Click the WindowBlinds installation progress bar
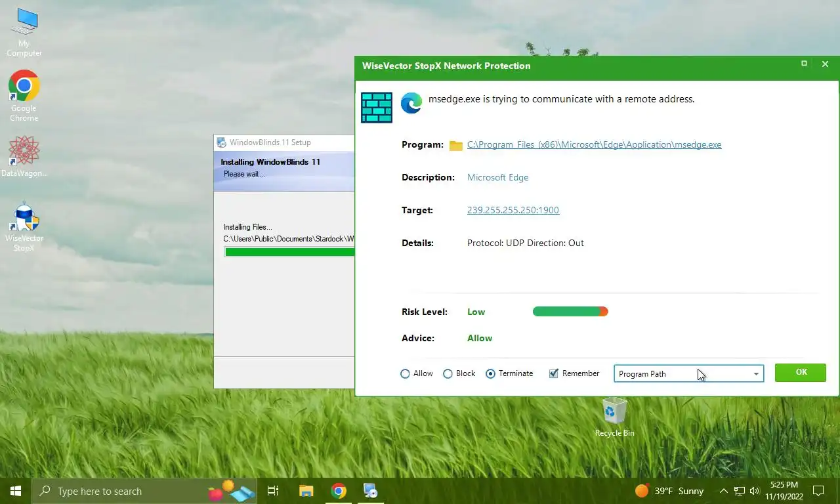The image size is (840, 504). (x=289, y=252)
